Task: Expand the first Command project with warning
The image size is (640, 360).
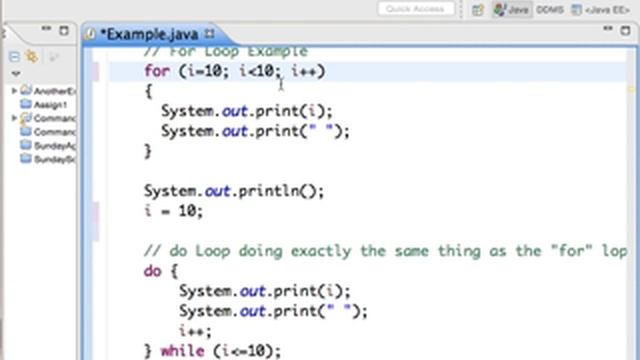Action: 14,118
